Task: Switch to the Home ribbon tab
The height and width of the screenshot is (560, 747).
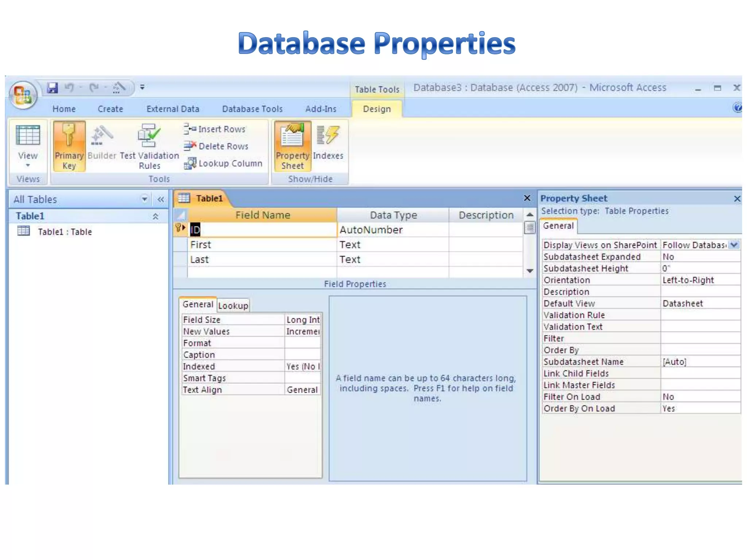Action: 64,109
